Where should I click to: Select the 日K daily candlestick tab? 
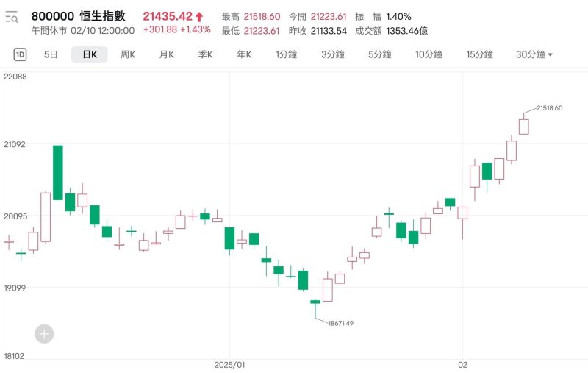tap(89, 54)
